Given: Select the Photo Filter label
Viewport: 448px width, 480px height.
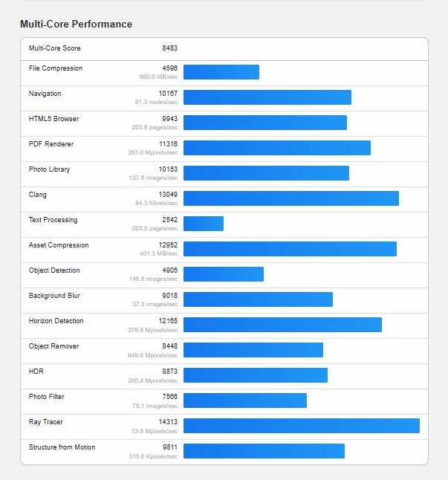Looking at the screenshot, I should tap(47, 397).
